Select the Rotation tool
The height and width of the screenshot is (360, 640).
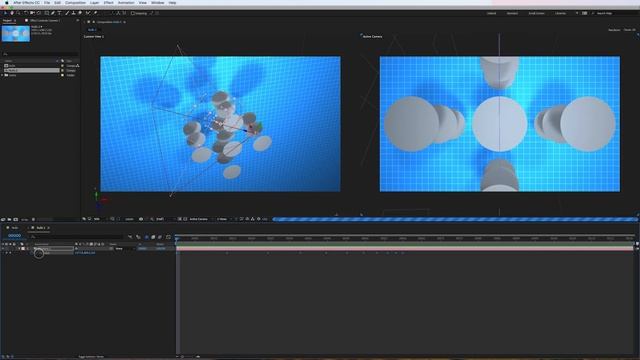tap(25, 13)
